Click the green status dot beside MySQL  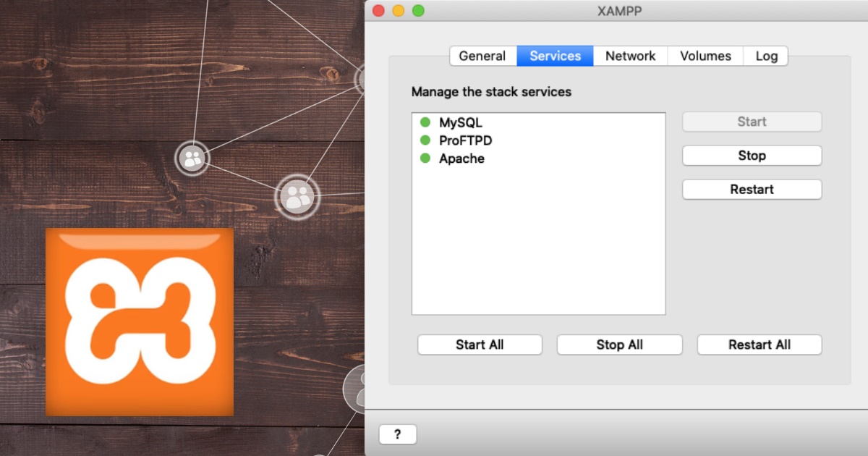click(x=425, y=122)
